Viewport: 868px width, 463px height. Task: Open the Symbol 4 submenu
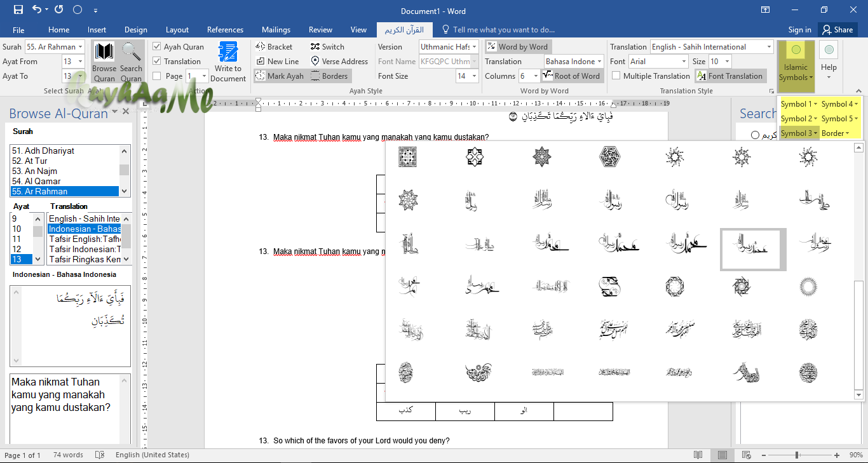[839, 104]
